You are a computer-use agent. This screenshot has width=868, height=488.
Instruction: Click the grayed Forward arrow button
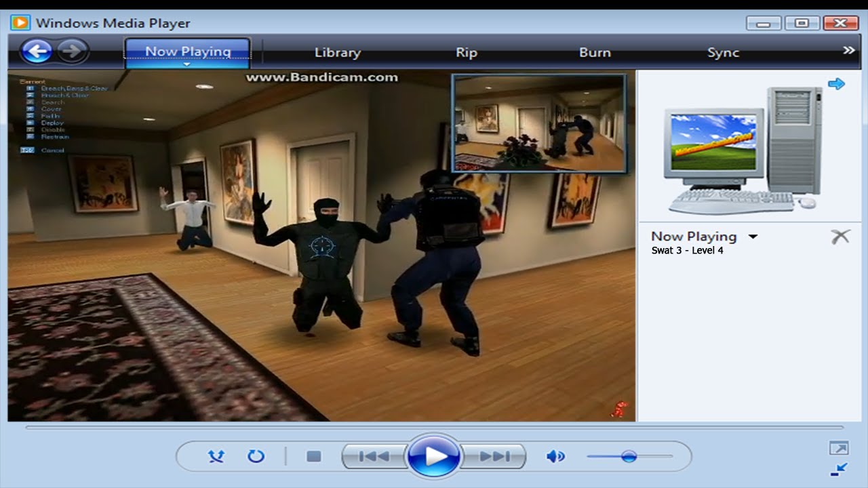click(x=73, y=51)
